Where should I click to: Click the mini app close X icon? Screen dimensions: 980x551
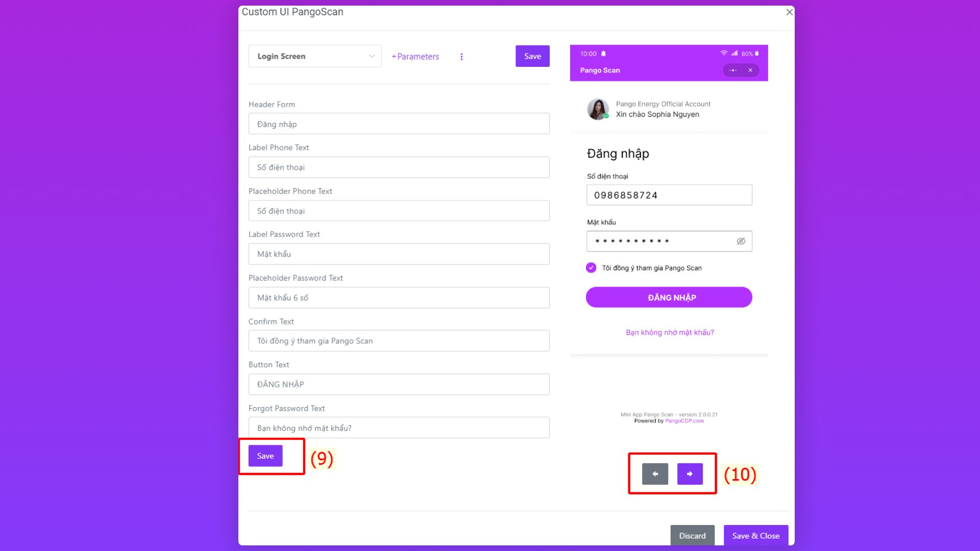[750, 70]
